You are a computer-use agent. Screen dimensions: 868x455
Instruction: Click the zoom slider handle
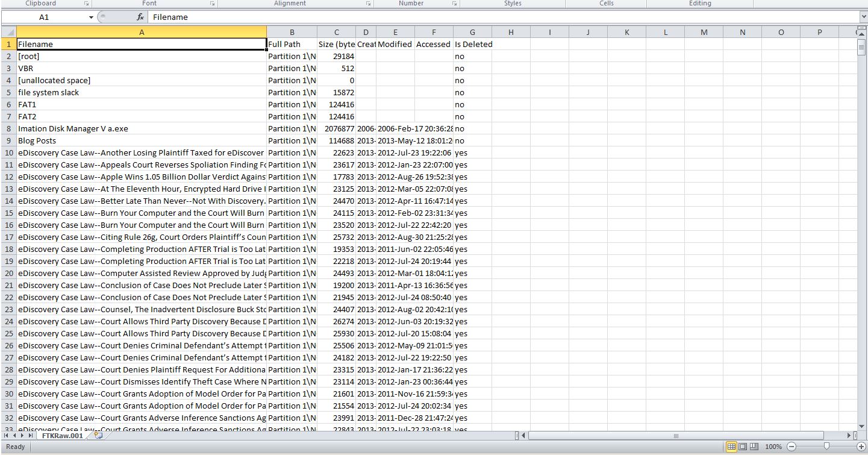[826, 447]
